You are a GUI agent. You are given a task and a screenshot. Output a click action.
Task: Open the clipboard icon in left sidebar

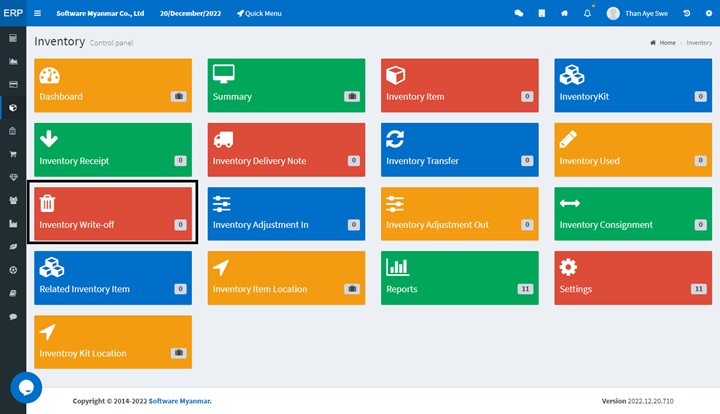(x=13, y=131)
